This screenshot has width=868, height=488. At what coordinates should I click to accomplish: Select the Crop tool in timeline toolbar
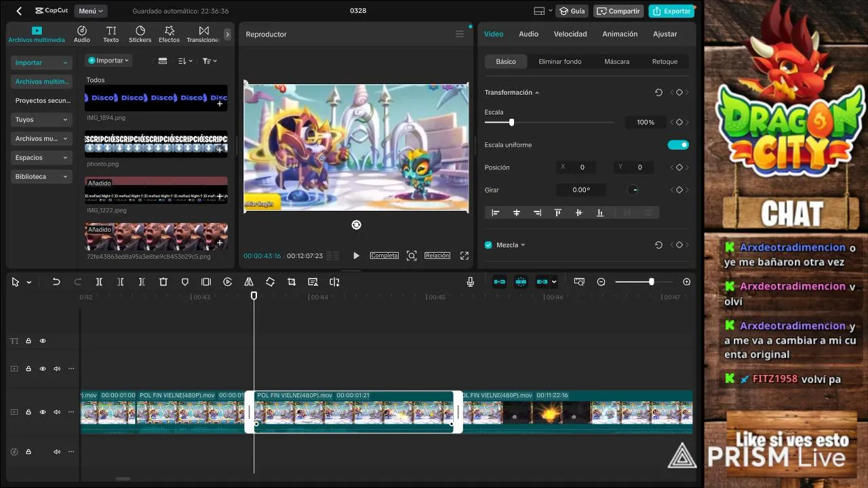click(292, 282)
